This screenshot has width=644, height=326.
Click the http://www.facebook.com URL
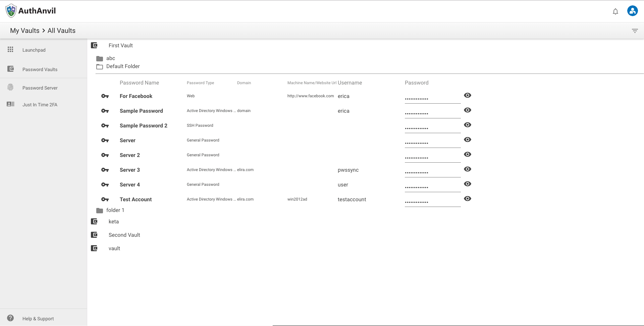(311, 96)
